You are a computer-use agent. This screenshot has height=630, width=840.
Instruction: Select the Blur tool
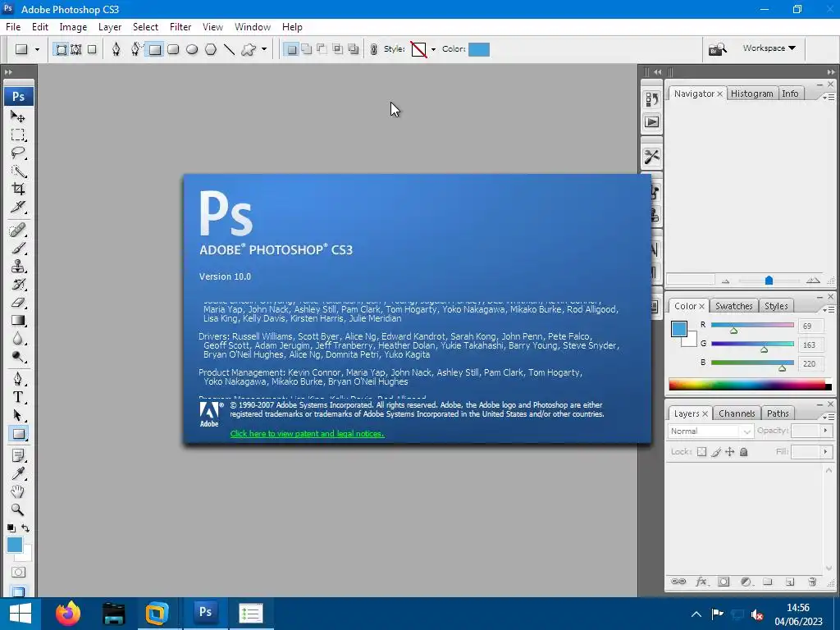click(x=18, y=339)
